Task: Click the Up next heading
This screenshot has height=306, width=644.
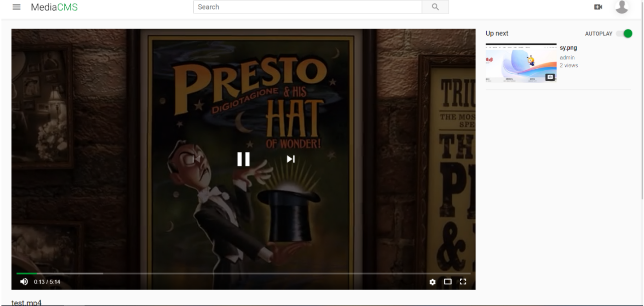Action: (497, 34)
